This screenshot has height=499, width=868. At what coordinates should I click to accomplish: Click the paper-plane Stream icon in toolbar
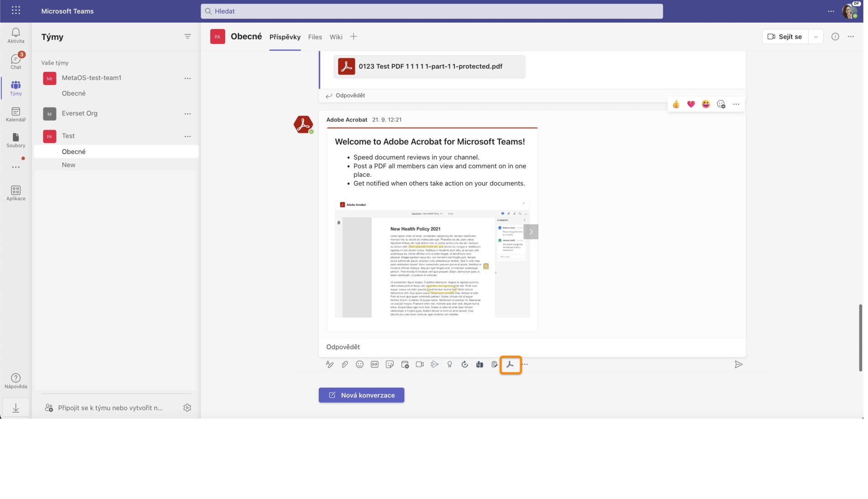[434, 364]
